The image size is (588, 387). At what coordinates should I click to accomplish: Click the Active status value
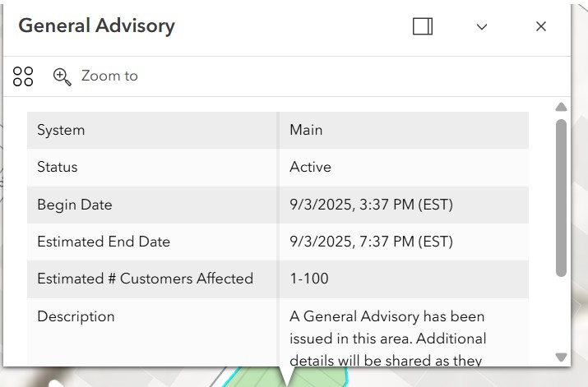[311, 167]
